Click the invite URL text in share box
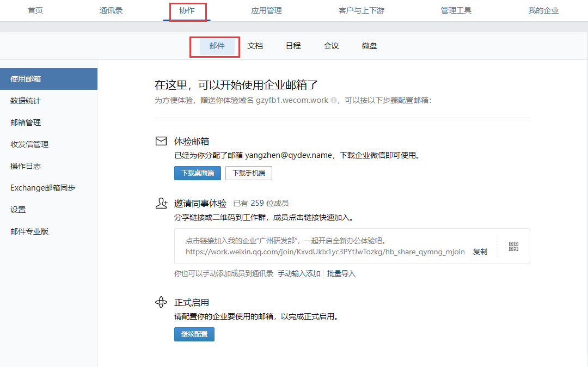 [x=325, y=252]
